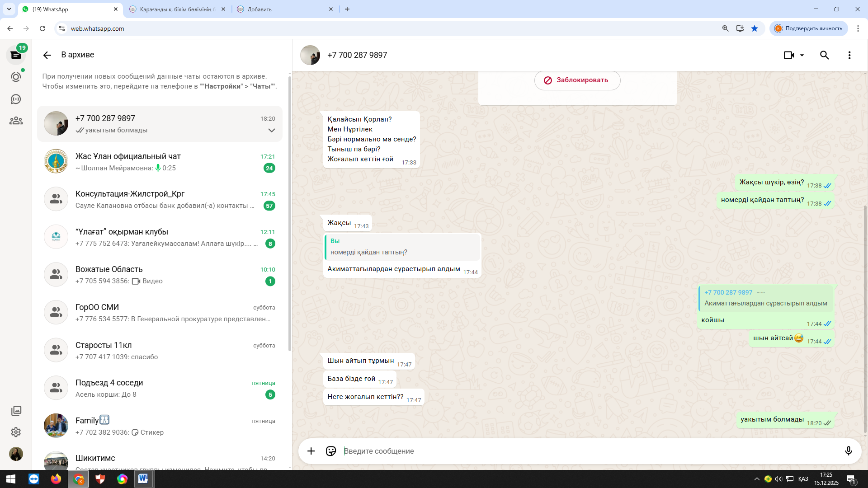868x488 pixels.
Task: Toggle bookmark star for this page
Action: 754,28
